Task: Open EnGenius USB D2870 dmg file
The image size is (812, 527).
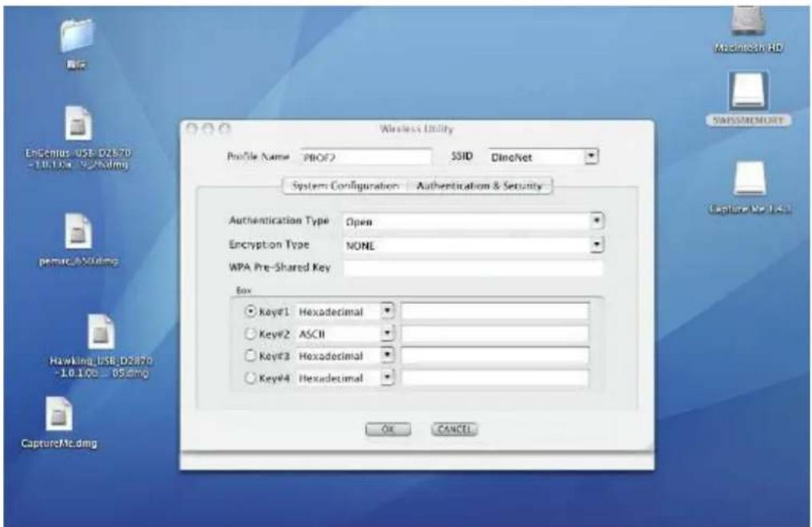Action: point(78,123)
